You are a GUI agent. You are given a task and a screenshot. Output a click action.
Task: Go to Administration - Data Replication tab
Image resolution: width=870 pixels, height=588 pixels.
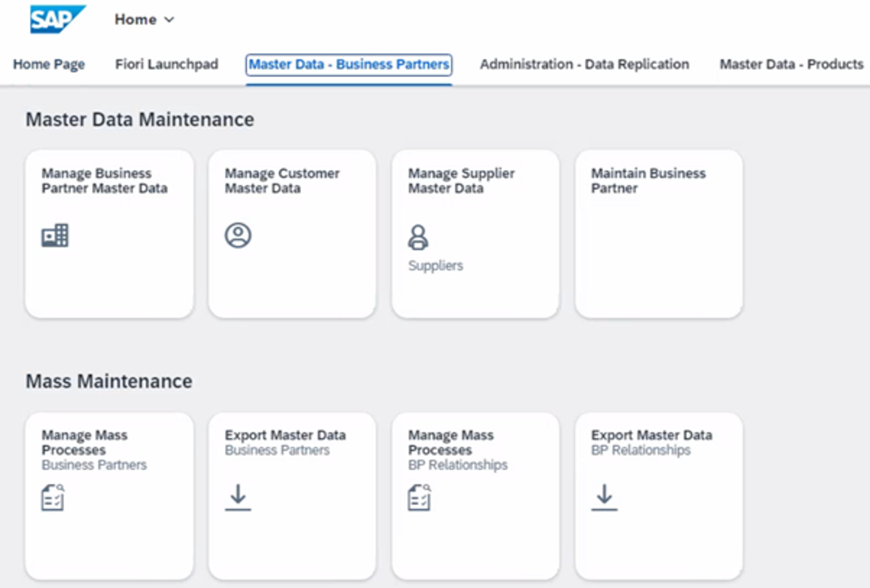585,64
